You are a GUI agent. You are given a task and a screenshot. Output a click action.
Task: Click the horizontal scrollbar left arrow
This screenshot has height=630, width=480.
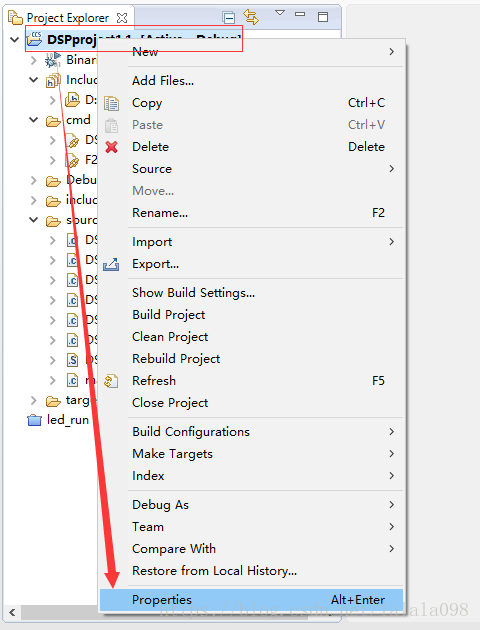pos(12,612)
